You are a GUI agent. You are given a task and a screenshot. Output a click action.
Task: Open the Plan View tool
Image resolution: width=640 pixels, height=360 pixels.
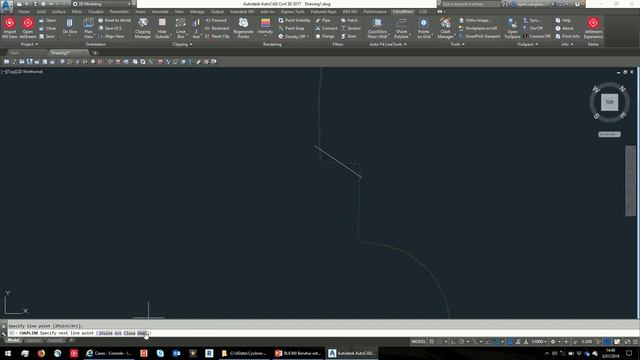click(x=88, y=28)
